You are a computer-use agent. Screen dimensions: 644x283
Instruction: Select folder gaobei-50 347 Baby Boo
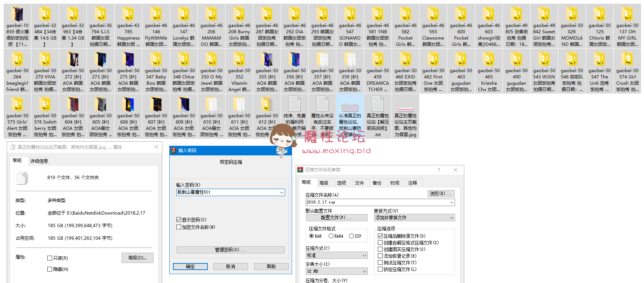156,71
